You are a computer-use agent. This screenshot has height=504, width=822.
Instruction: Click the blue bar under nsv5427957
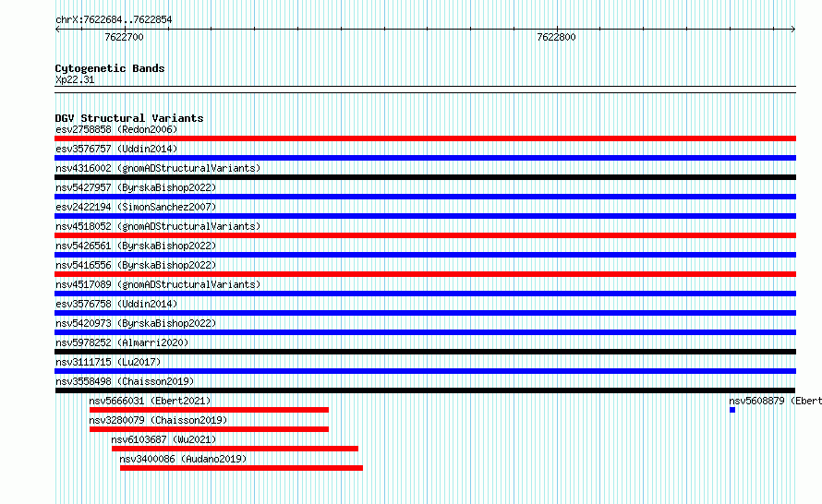click(x=425, y=197)
